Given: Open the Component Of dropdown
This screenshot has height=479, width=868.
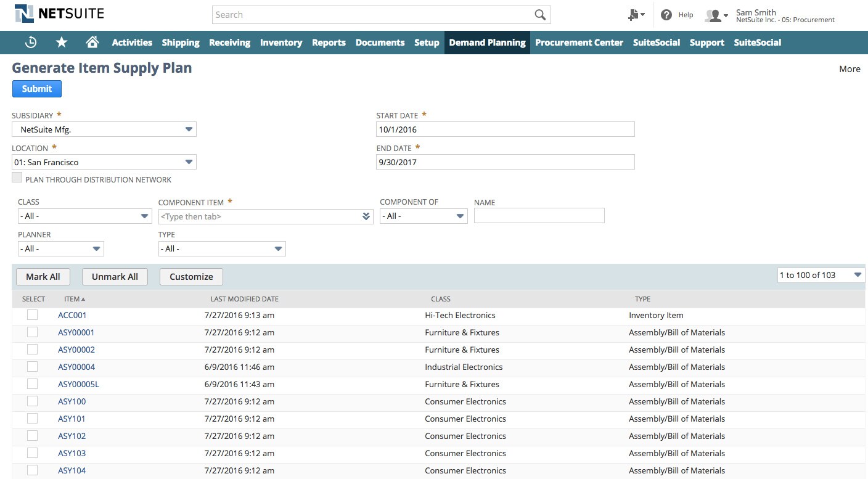Looking at the screenshot, I should coord(424,216).
